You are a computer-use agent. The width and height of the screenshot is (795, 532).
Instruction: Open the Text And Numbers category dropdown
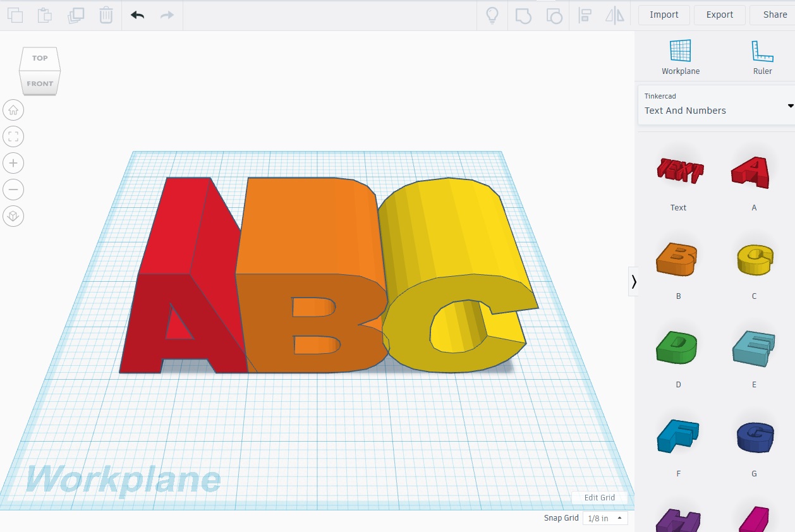(x=716, y=105)
